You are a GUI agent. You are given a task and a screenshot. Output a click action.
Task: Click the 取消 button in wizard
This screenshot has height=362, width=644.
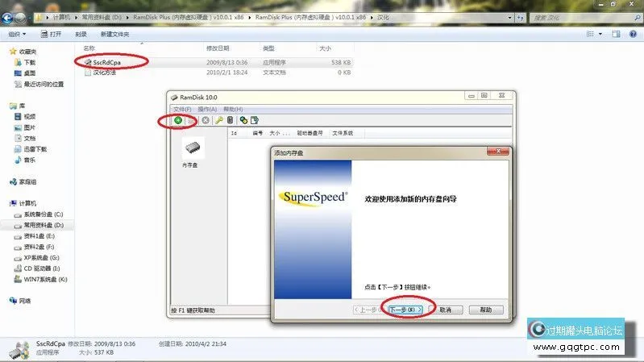coord(446,310)
